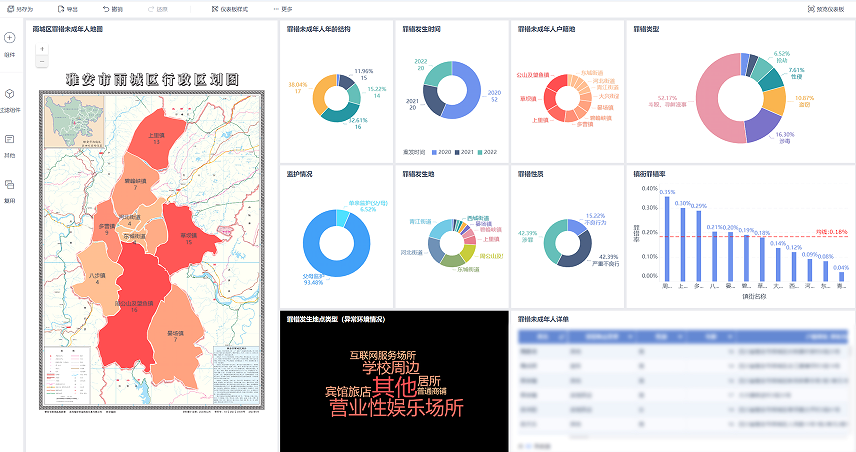Click the 0.04% shortest bar in 镇街罪错率 chart
The height and width of the screenshot is (452, 856).
click(x=841, y=276)
